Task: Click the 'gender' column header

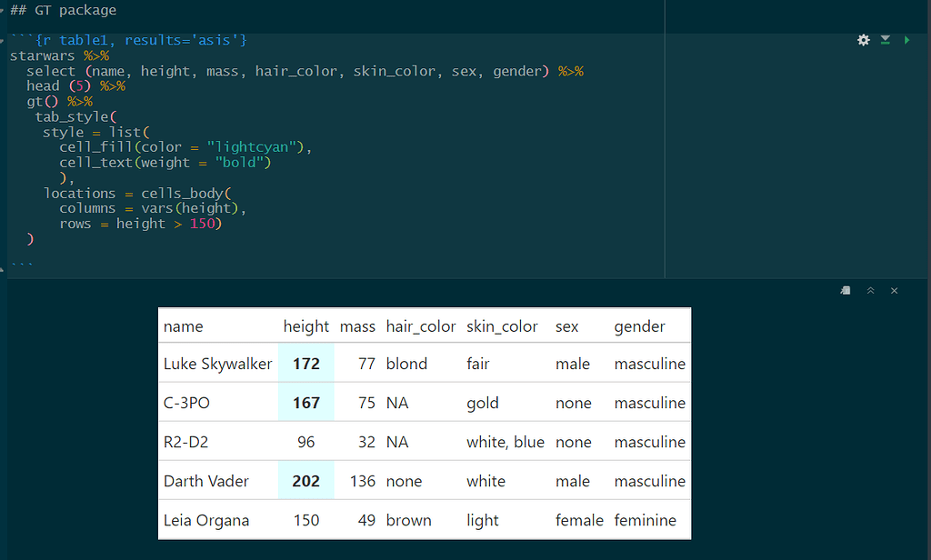Action: 639,325
